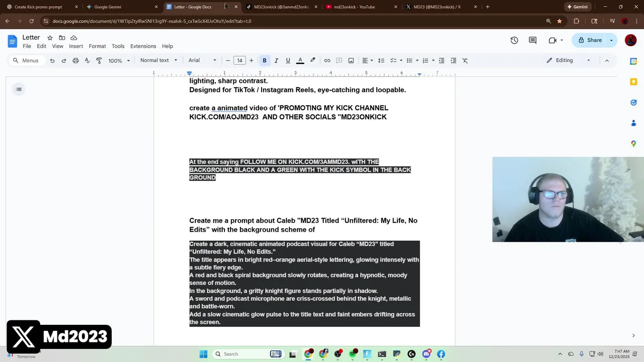644x362 pixels.
Task: Open the highlight color pen
Action: (312, 60)
